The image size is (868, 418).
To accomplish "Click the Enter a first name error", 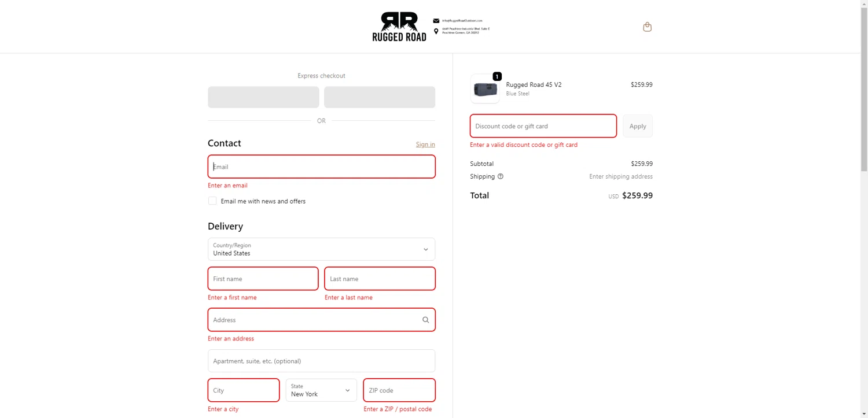I will (x=232, y=298).
